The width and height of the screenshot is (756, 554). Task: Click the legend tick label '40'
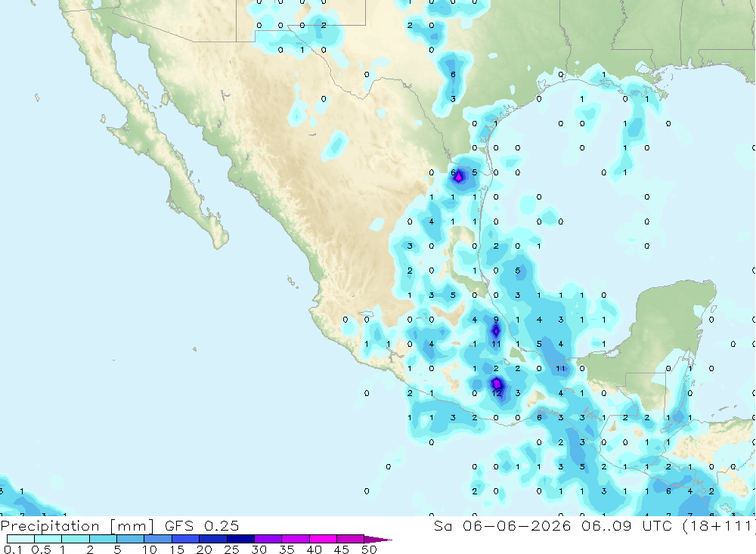click(x=314, y=549)
